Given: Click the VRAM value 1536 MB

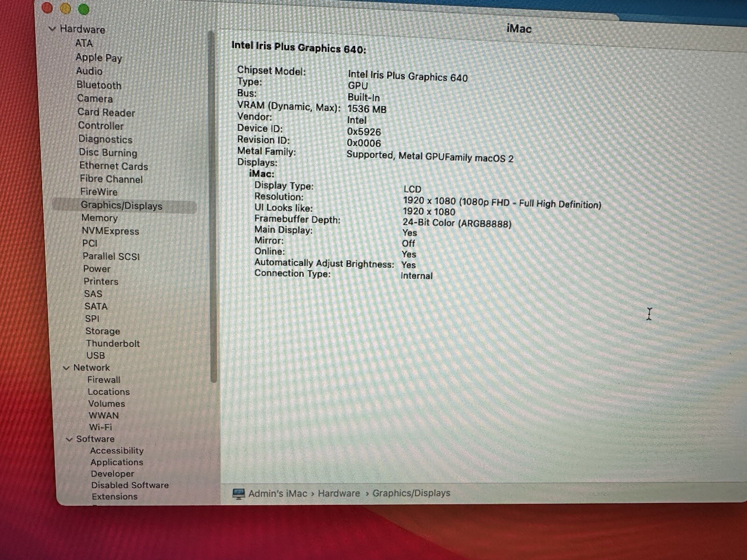Looking at the screenshot, I should click(x=367, y=109).
